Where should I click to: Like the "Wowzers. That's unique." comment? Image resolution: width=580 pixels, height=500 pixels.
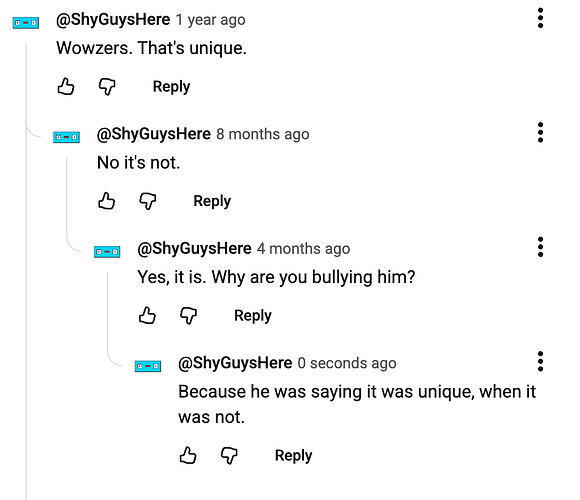pyautogui.click(x=66, y=87)
